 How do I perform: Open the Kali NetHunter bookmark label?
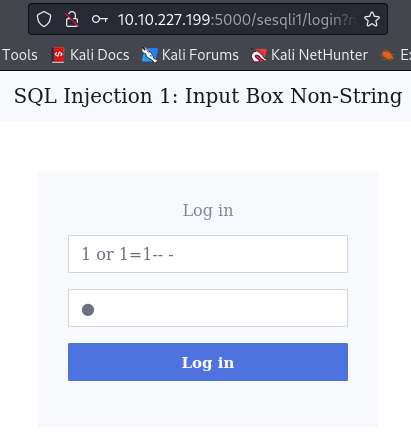point(319,55)
